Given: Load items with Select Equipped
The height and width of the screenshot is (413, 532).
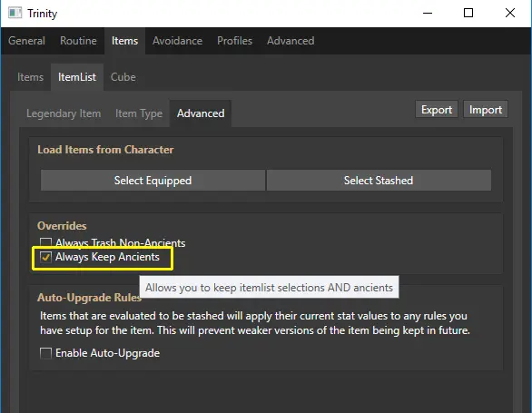Looking at the screenshot, I should coord(153,181).
